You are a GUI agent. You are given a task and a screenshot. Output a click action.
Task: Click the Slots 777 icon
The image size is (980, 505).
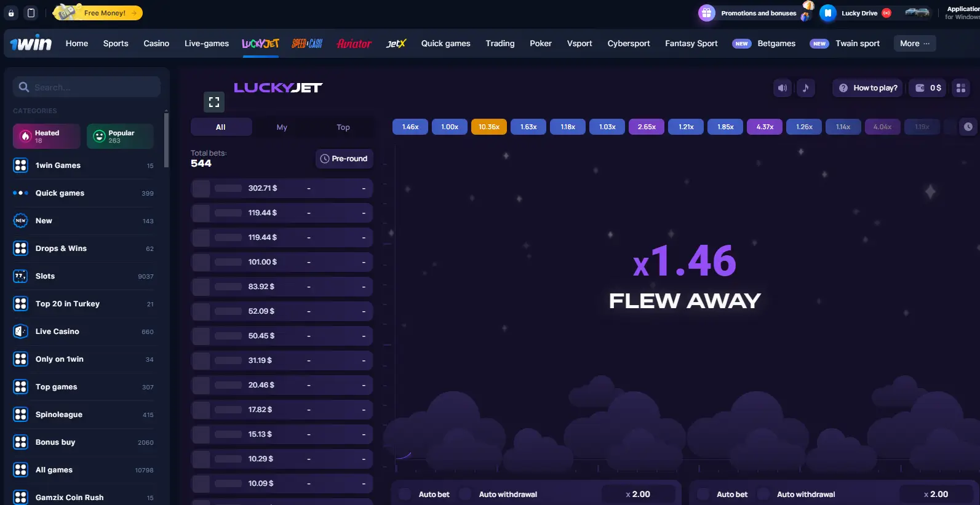coord(20,276)
